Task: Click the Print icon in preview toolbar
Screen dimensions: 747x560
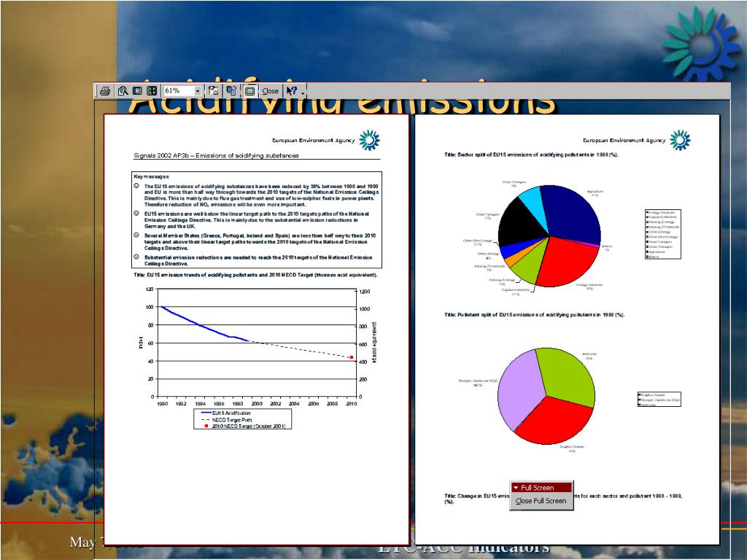Action: 105,90
